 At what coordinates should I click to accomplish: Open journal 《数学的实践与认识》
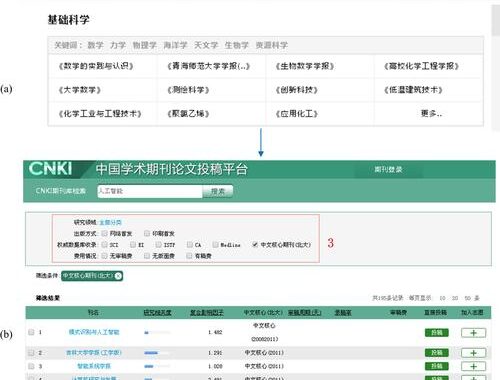click(x=96, y=66)
